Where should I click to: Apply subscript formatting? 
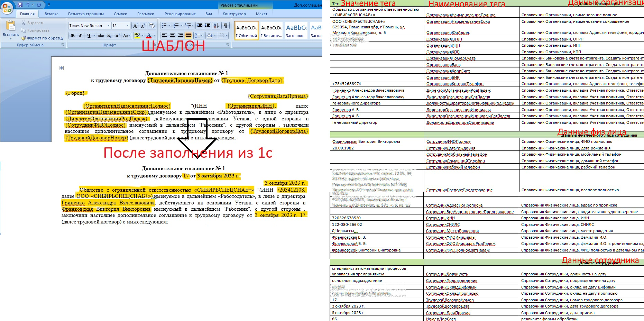coord(109,35)
